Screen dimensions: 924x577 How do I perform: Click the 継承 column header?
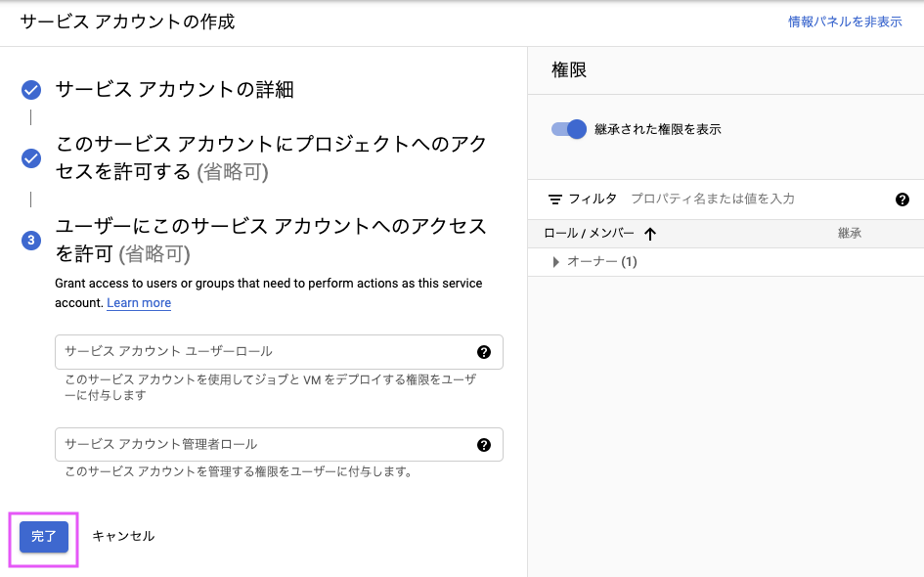point(850,234)
